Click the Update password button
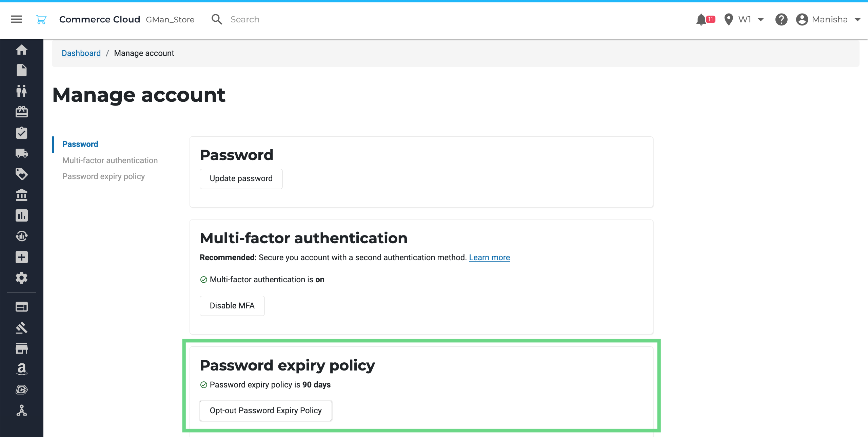868x437 pixels. 241,179
